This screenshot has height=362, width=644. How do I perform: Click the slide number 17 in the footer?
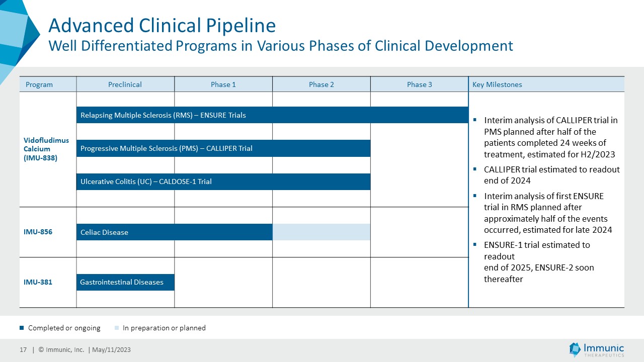pos(23,350)
